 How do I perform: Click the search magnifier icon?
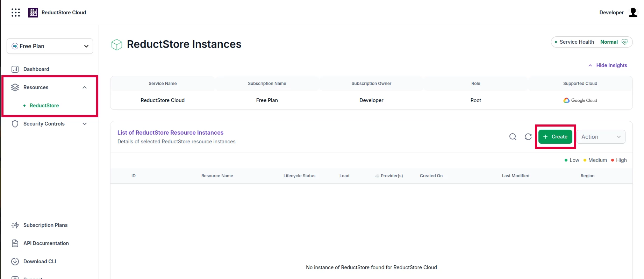click(513, 137)
